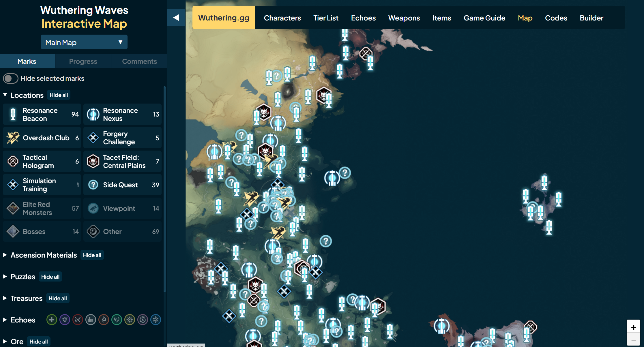Toggle Hide selected marks switch
644x347 pixels.
click(x=11, y=78)
